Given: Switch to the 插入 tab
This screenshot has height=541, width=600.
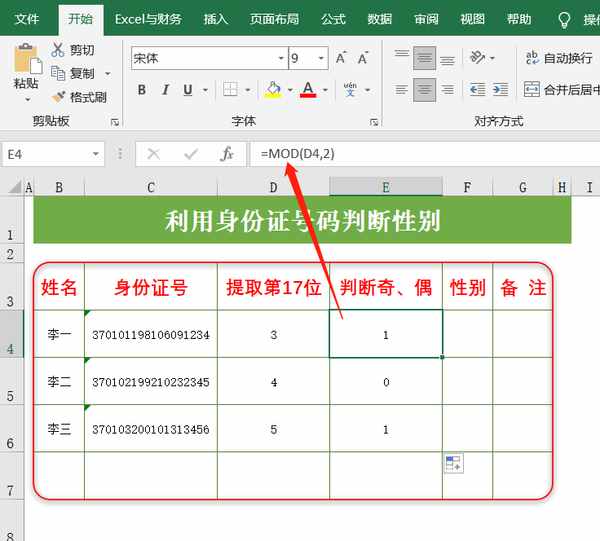Looking at the screenshot, I should [216, 19].
